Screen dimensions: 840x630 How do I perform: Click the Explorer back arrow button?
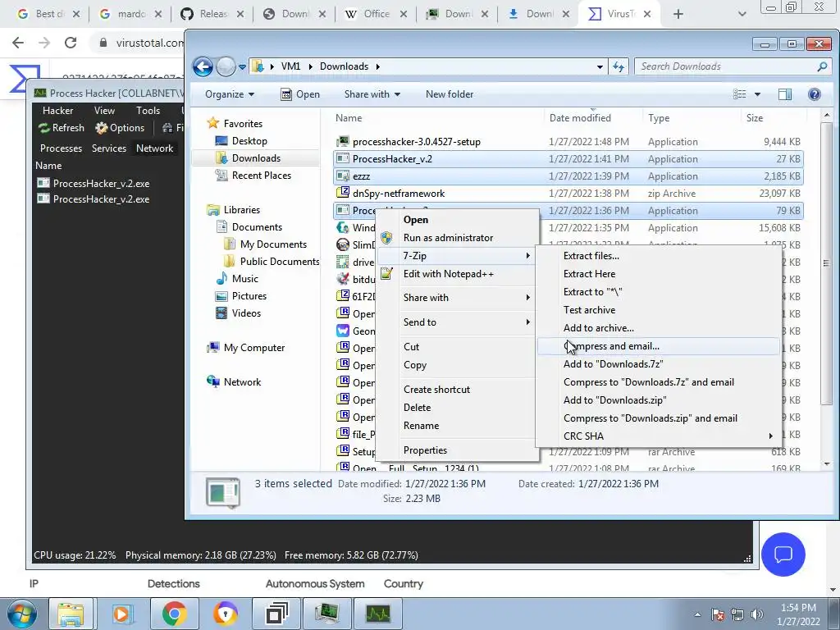click(203, 67)
